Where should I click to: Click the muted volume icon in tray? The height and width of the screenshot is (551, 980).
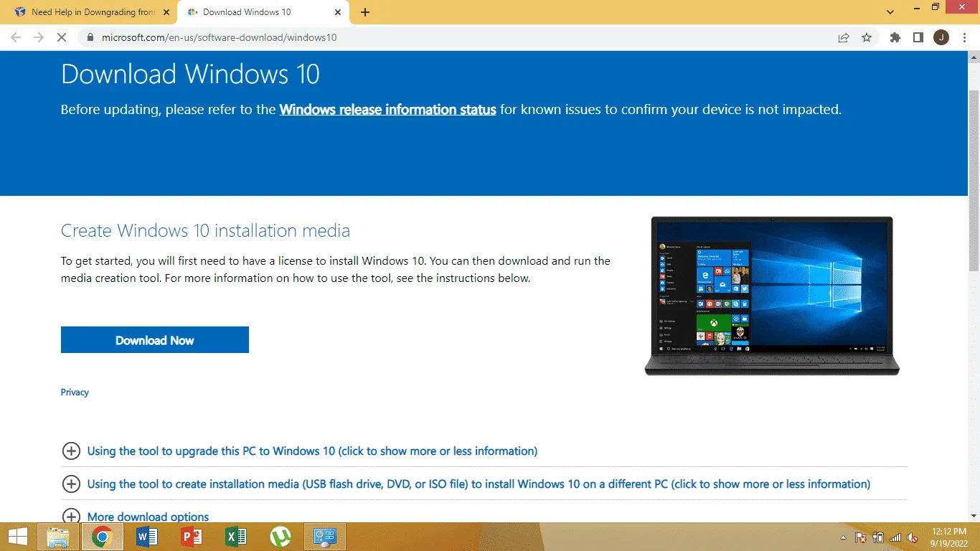tap(913, 537)
